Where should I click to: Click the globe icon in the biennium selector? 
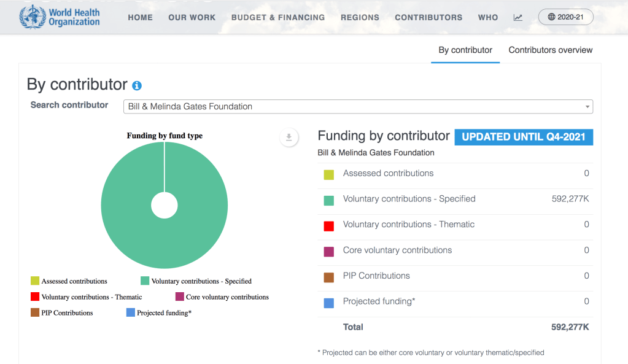click(551, 17)
